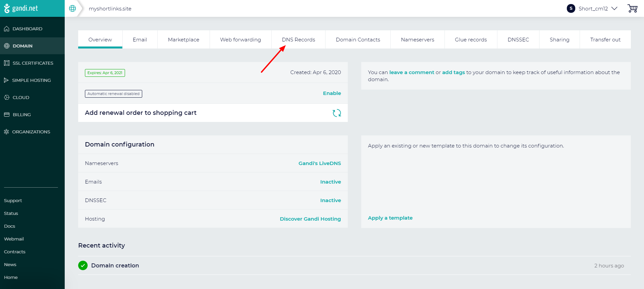
Task: Switch to the Domain Contacts tab
Action: (x=358, y=39)
